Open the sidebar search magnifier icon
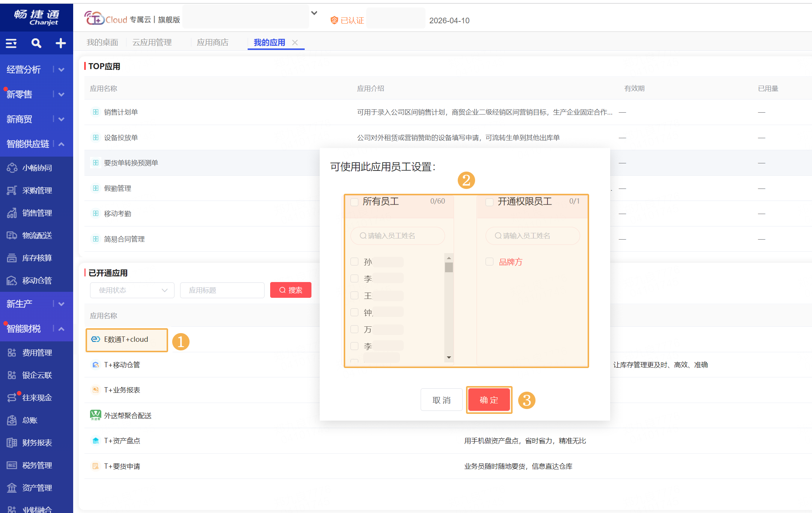Screen dimensions: 812x513 pyautogui.click(x=36, y=43)
